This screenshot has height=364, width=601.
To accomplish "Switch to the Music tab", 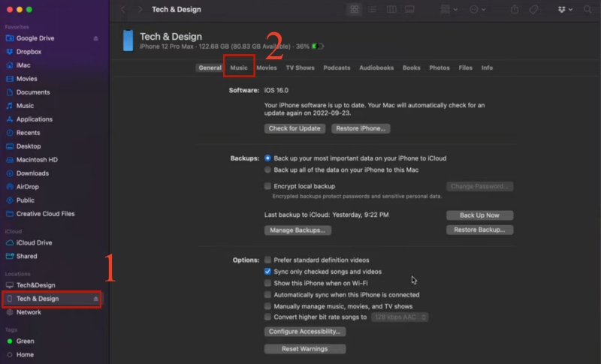I will click(239, 68).
